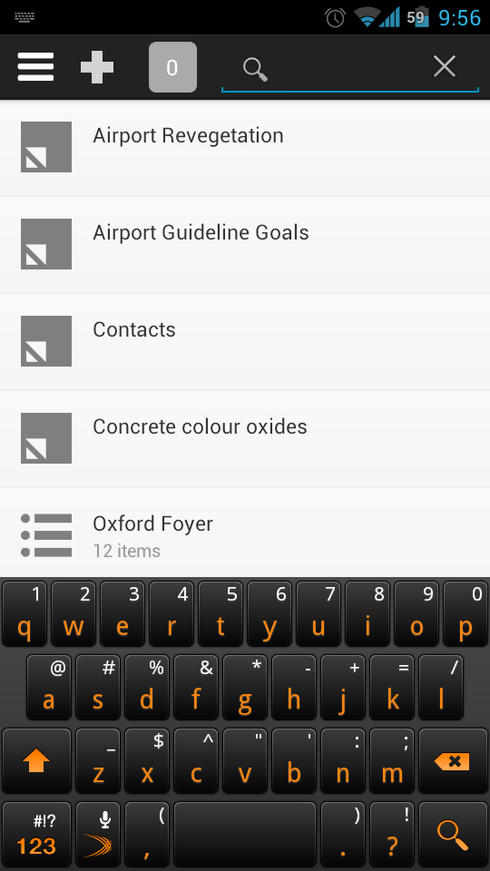Open the Oxford Foyer list

245,533
